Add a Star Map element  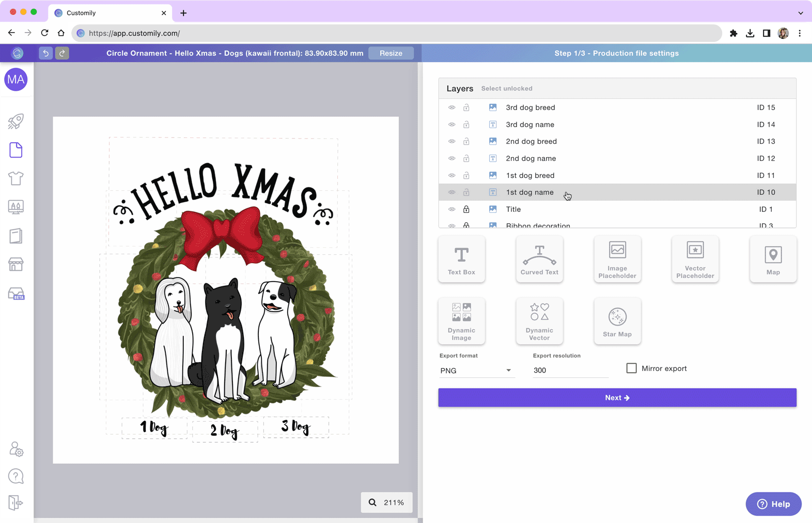pyautogui.click(x=617, y=321)
